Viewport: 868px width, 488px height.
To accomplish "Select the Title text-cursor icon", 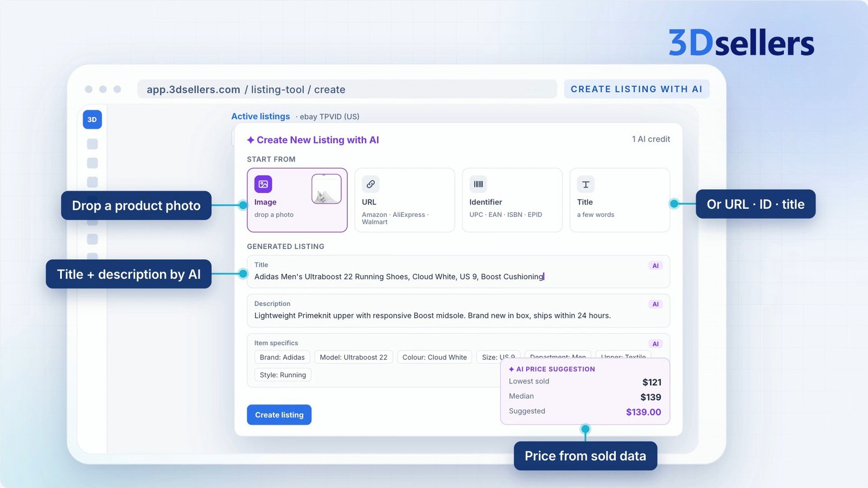I will [586, 184].
